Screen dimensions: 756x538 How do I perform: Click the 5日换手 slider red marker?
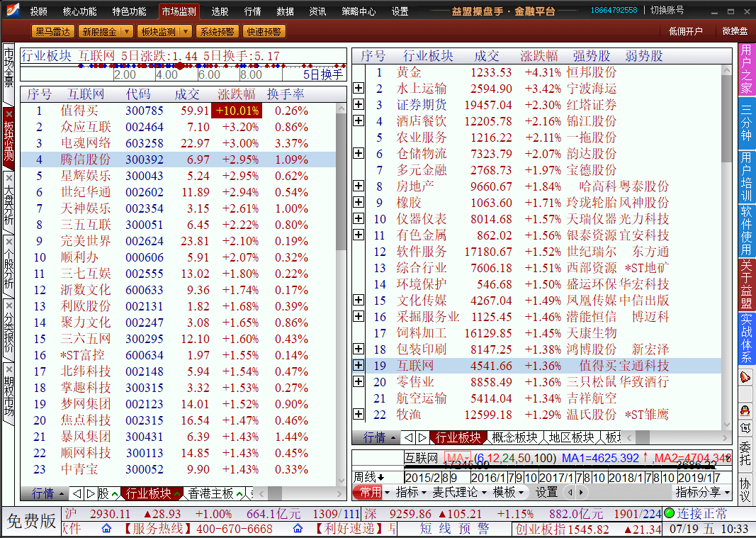[x=181, y=66]
